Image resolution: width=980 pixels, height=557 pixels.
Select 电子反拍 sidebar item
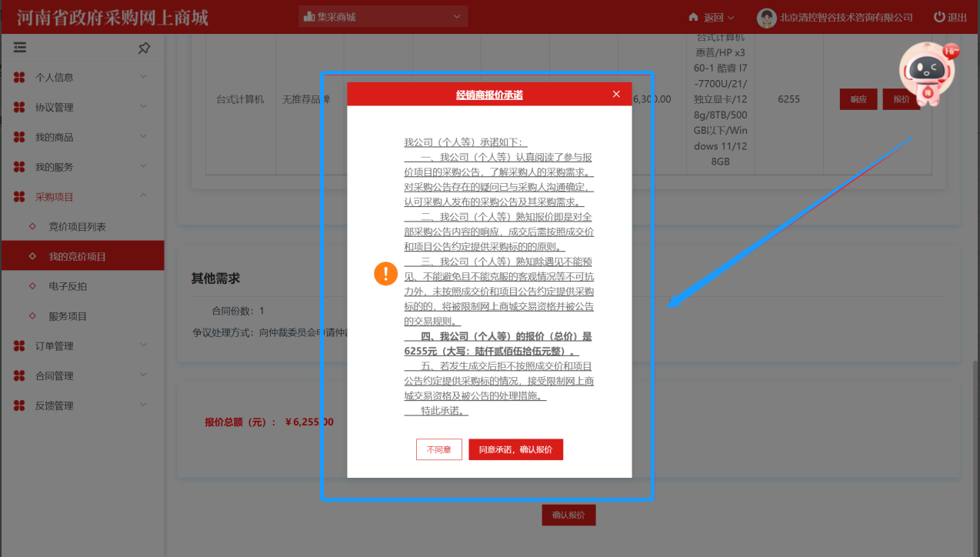coord(68,286)
